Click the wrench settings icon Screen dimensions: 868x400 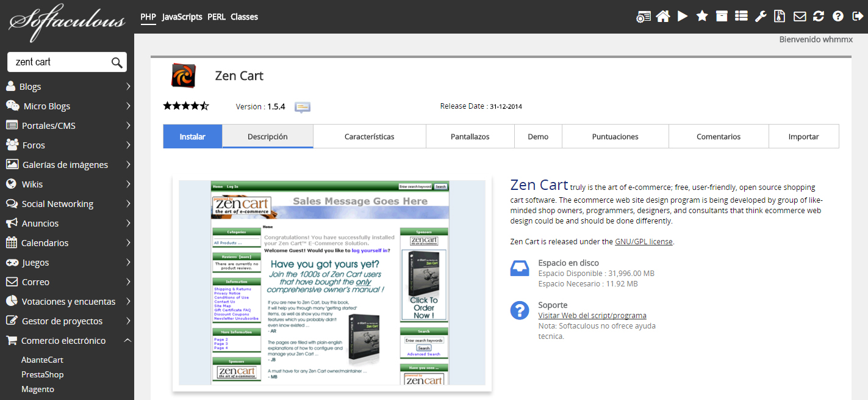tap(761, 16)
